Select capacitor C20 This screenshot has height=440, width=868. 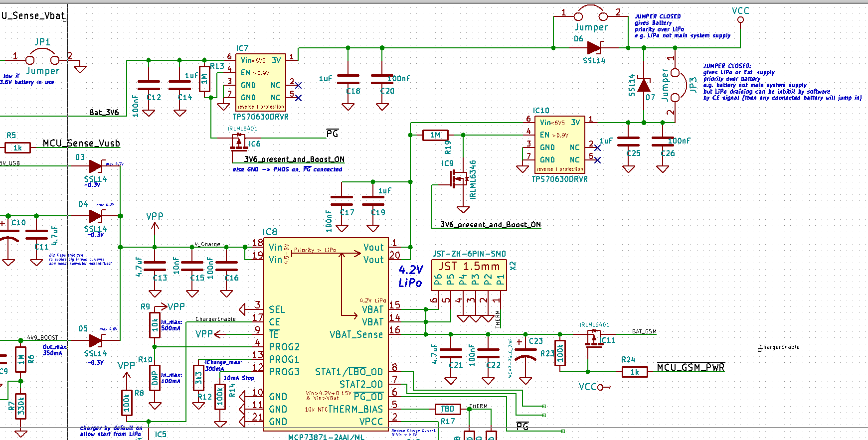[x=382, y=79]
